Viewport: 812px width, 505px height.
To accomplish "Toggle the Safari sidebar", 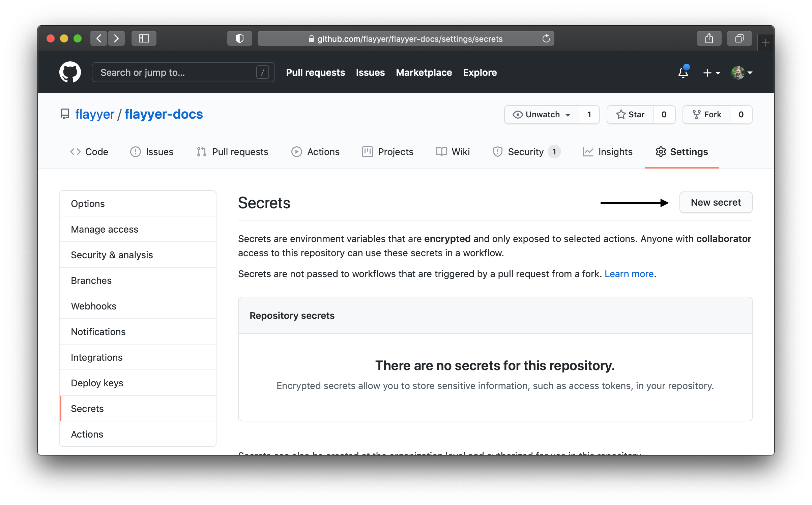I will tap(144, 38).
